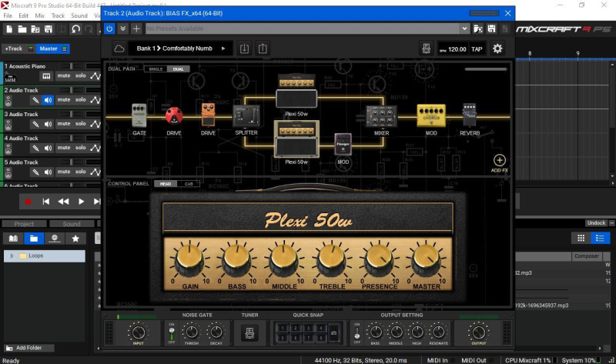Click the PRESENCE knob on Plexi amp
616x364 pixels.
[x=379, y=259]
